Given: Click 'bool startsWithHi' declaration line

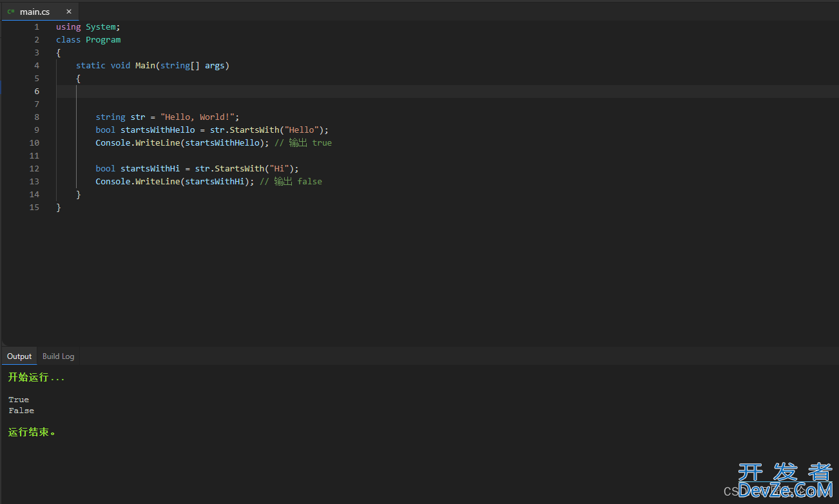Looking at the screenshot, I should click(197, 169).
